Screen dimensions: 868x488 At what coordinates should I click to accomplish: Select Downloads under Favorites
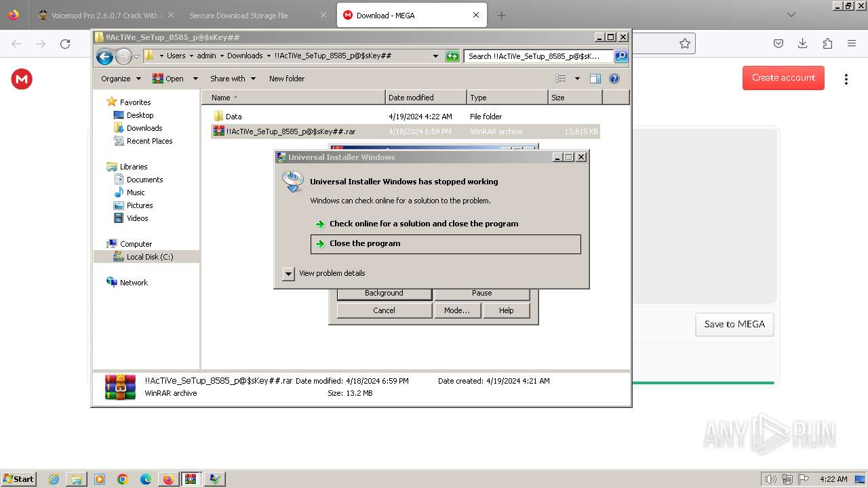[x=144, y=128]
